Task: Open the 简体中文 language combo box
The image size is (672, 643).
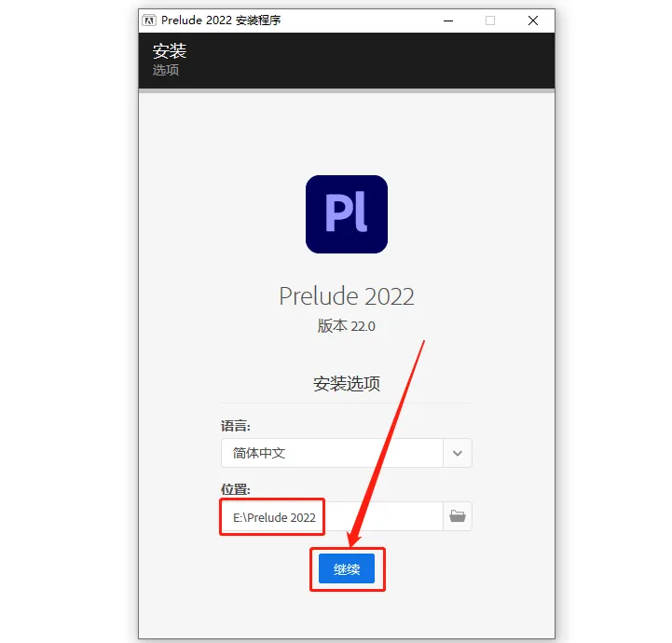Action: tap(347, 453)
